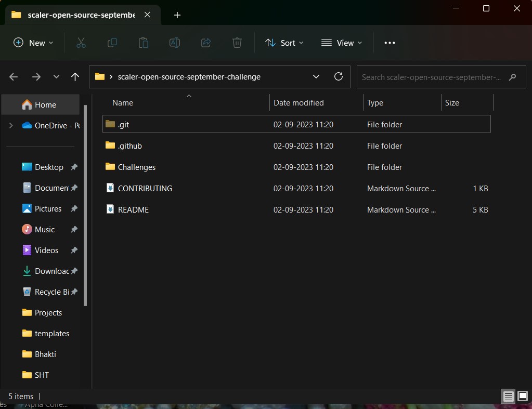Click the Share icon in toolbar

click(x=206, y=43)
